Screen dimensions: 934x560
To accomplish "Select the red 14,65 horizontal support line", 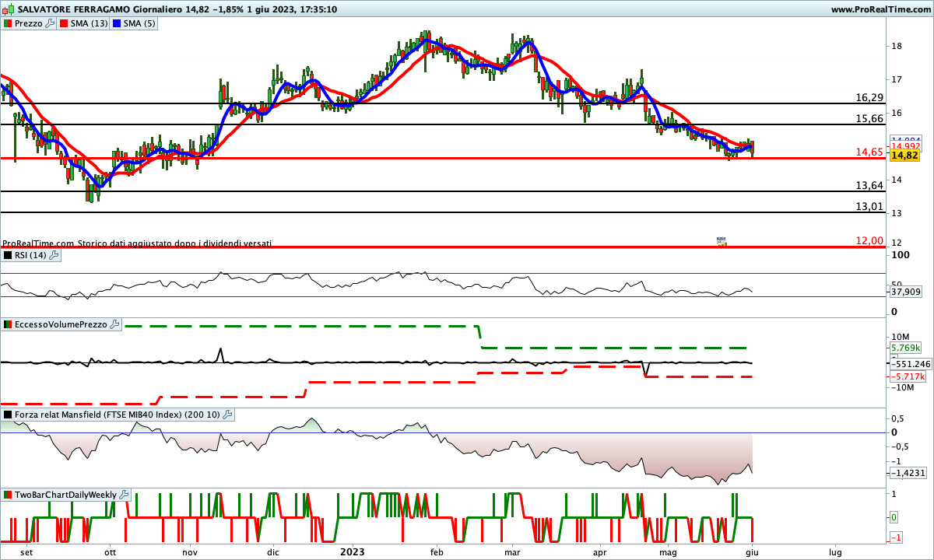I will 389,159.
